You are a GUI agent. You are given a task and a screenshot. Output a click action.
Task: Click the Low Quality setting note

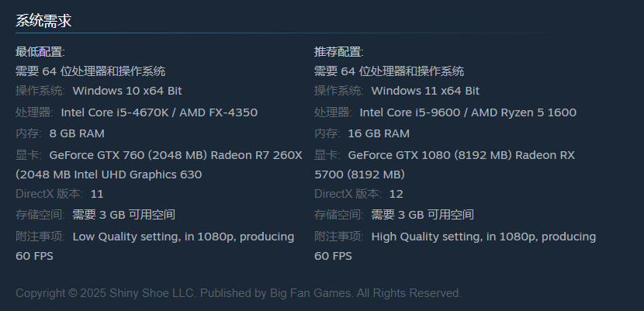point(183,237)
